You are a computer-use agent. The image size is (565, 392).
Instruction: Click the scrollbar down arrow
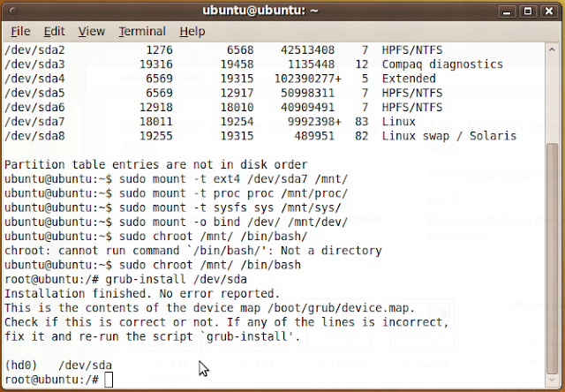552,380
